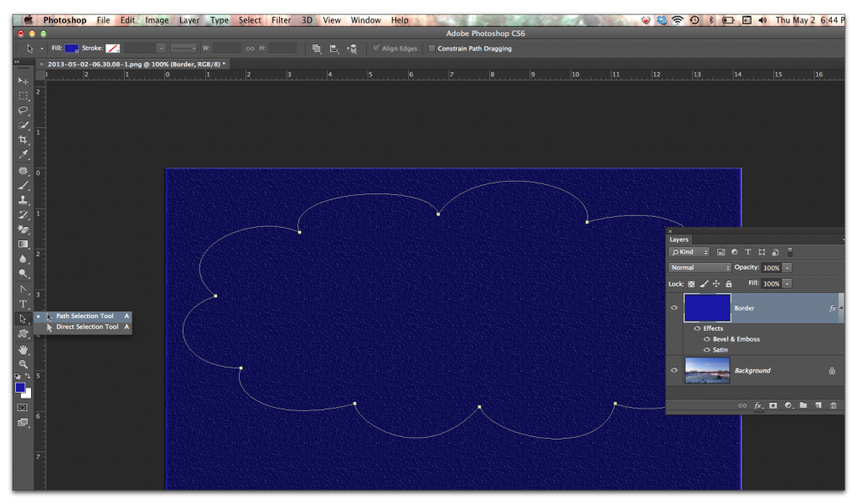Select the Gradient tool

pyautogui.click(x=23, y=244)
